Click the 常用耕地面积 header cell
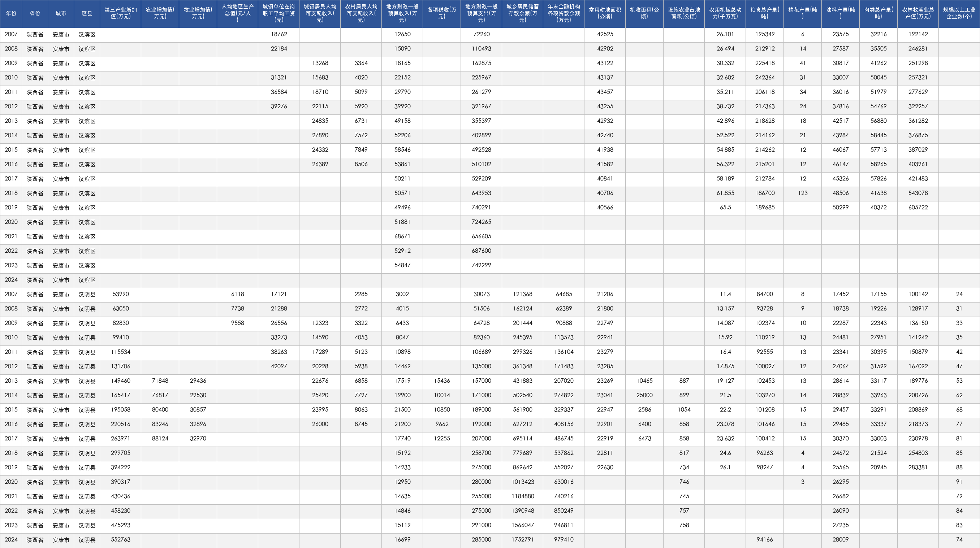Screen dimensions: 980x548 605,14
